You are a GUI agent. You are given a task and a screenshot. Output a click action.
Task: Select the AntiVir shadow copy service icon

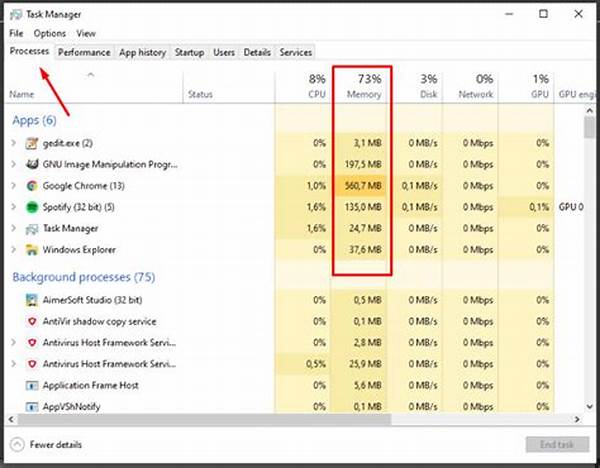pos(32,321)
